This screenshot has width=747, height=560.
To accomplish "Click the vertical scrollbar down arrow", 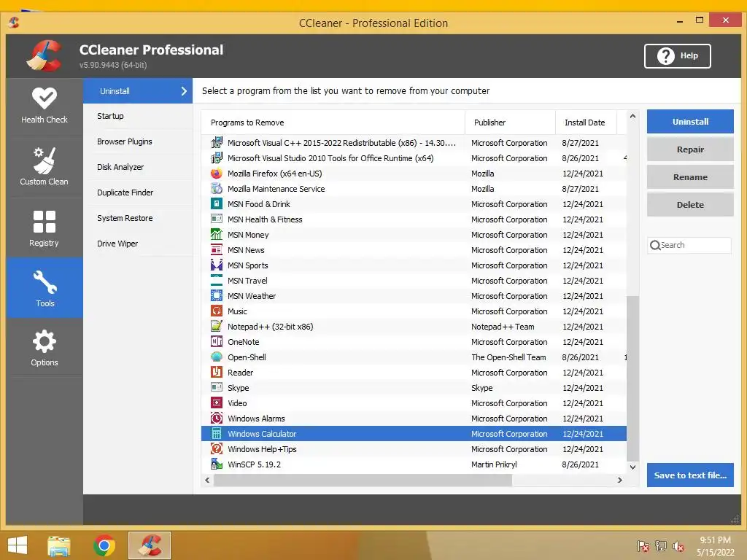I will coord(632,467).
